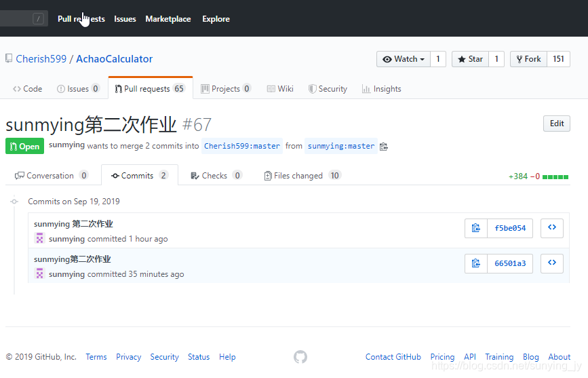
Task: Open Contact GitHub footer link
Action: click(x=393, y=357)
